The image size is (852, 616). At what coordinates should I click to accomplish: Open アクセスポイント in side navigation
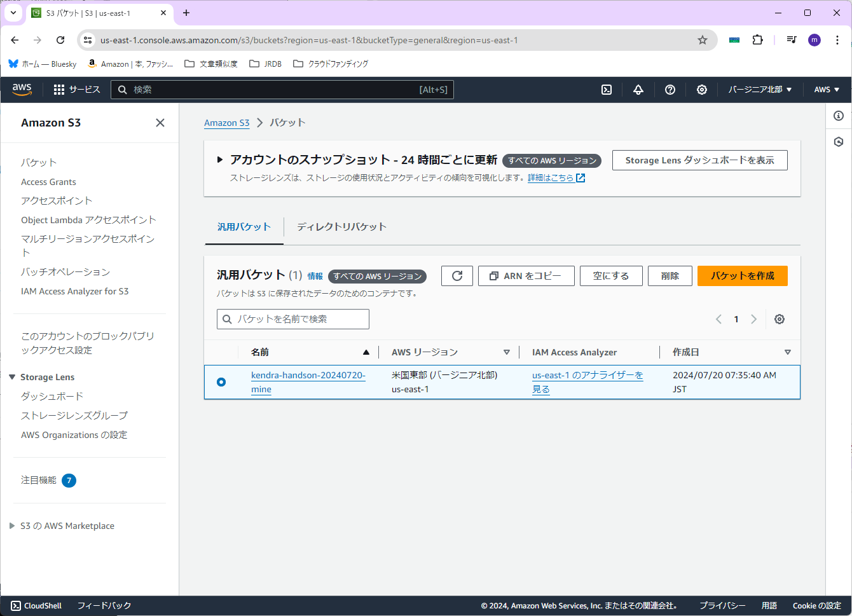tap(57, 201)
